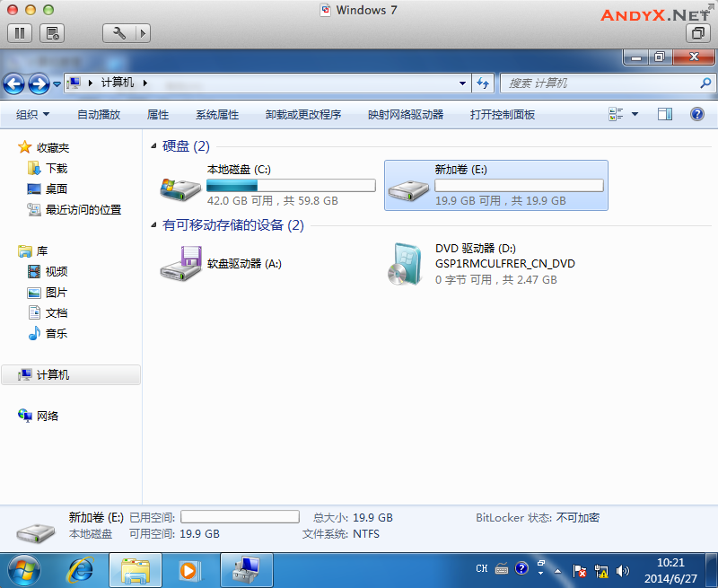Open the Windows Start menu
Image resolution: width=718 pixels, height=588 pixels.
[24, 571]
